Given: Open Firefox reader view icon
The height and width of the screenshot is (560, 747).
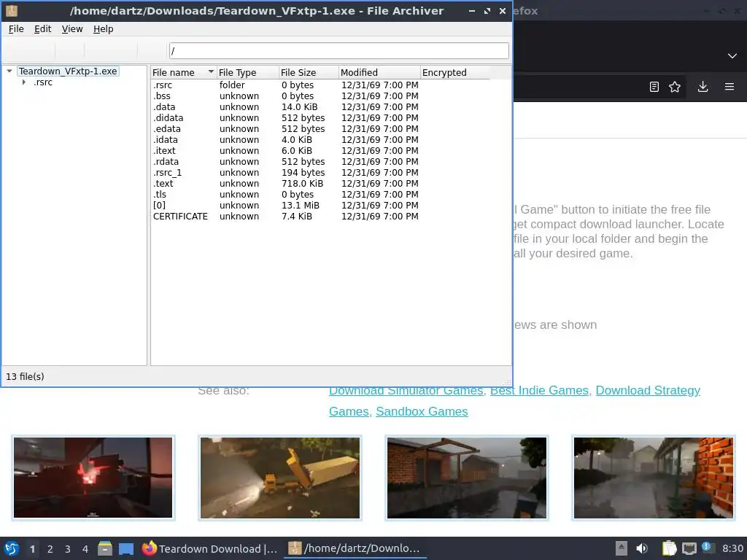Looking at the screenshot, I should [x=654, y=87].
